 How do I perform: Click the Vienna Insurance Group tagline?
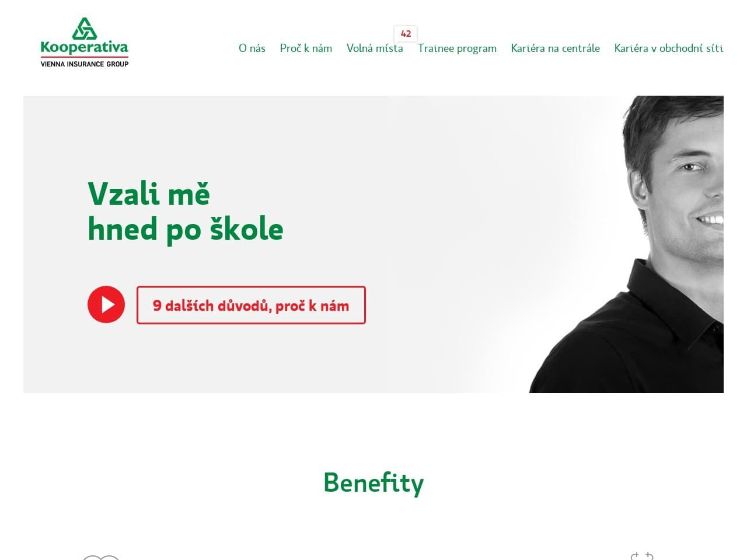tap(85, 64)
